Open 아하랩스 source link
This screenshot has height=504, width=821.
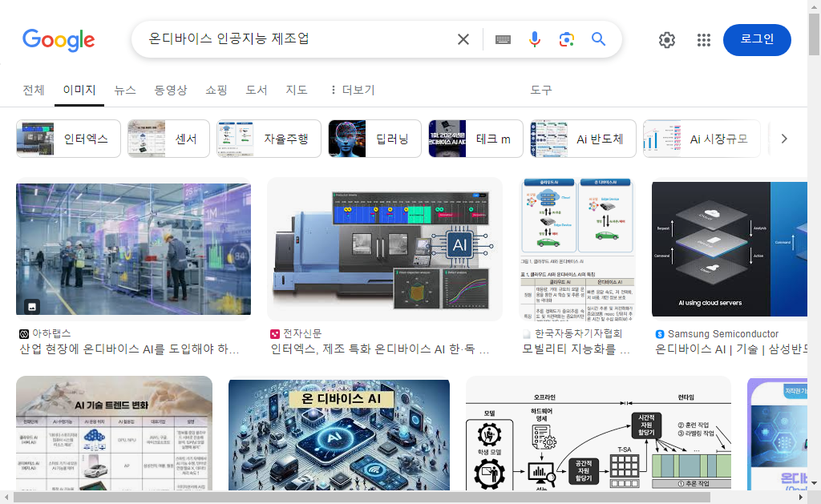[x=51, y=333]
